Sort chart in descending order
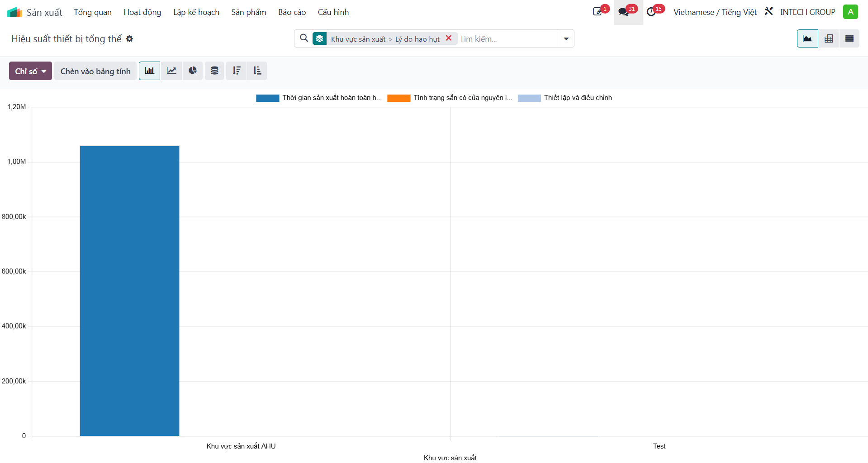 [x=236, y=71]
